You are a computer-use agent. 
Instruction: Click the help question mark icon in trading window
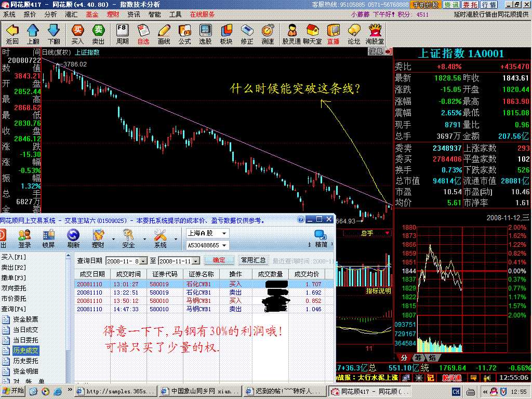(x=301, y=220)
